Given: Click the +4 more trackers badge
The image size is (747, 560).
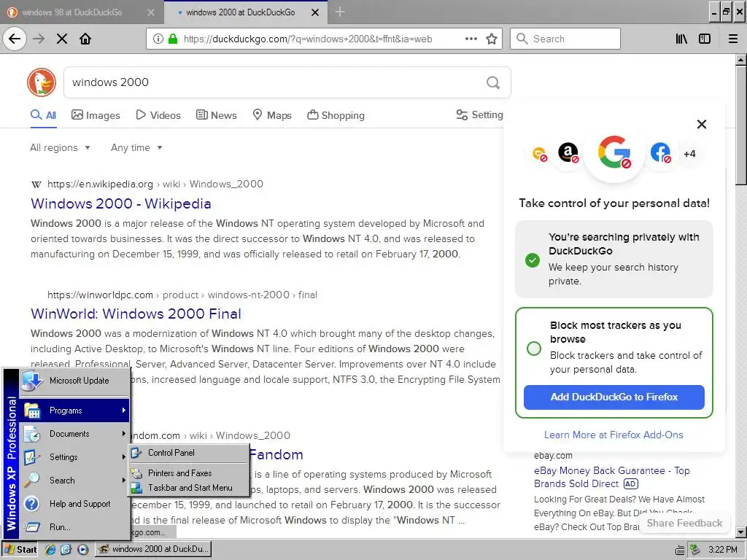Looking at the screenshot, I should pyautogui.click(x=689, y=154).
